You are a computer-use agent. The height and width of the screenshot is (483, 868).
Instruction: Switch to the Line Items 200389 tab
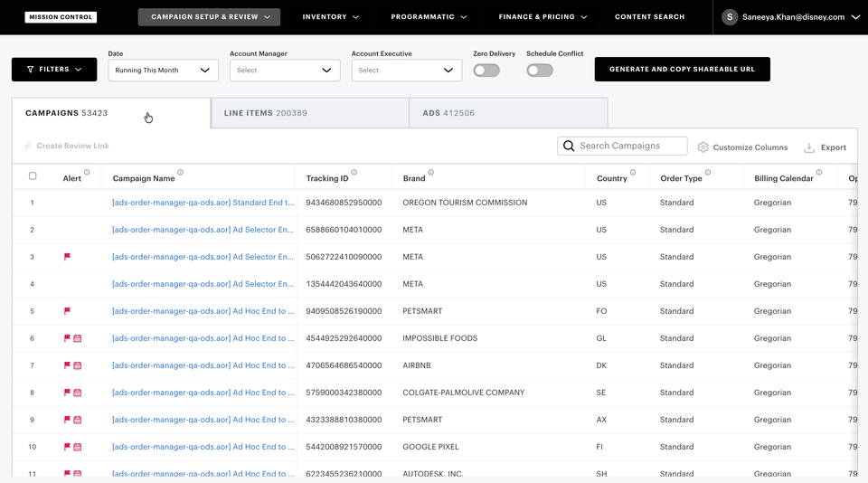click(x=310, y=113)
